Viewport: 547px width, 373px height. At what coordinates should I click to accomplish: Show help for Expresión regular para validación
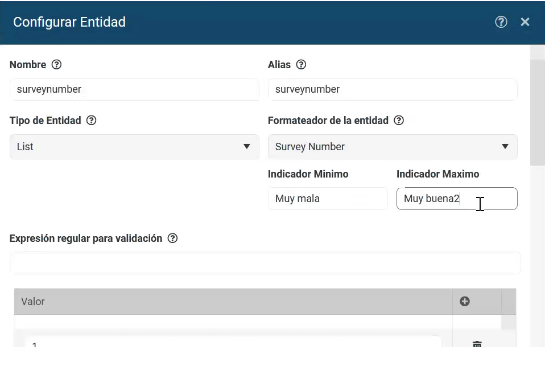coord(173,238)
